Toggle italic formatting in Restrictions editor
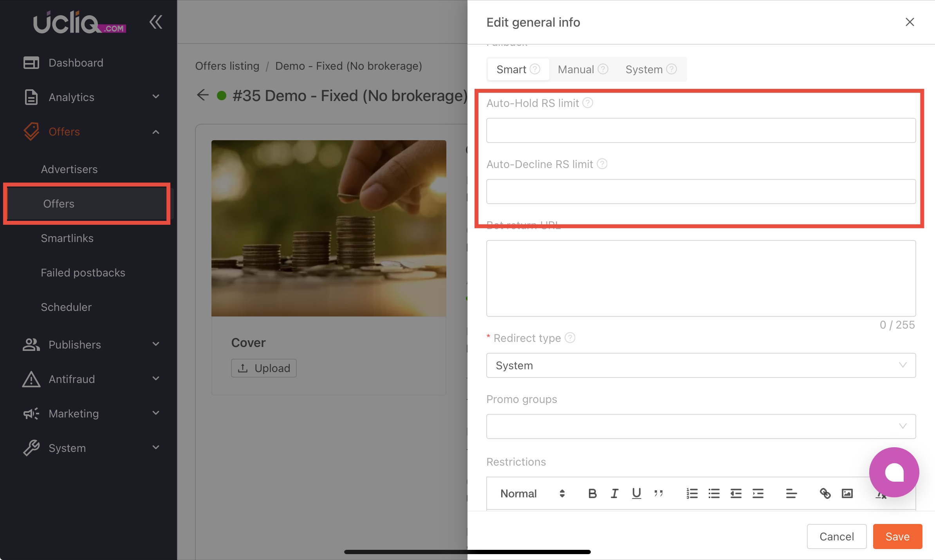 coord(614,493)
